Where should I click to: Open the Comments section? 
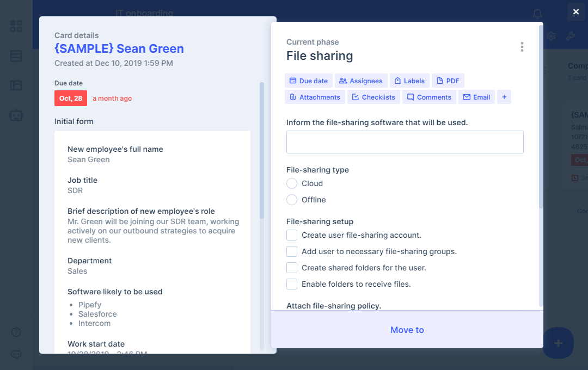[x=428, y=97]
